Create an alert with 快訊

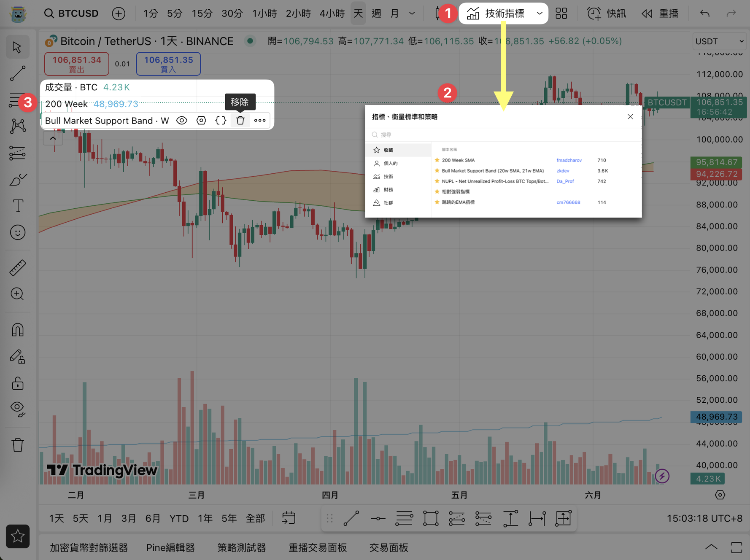click(607, 13)
